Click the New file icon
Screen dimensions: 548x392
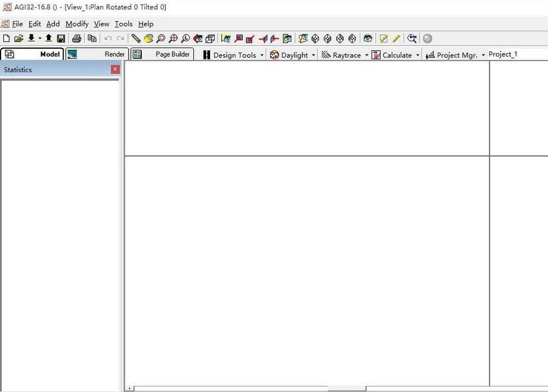[x=6, y=38]
